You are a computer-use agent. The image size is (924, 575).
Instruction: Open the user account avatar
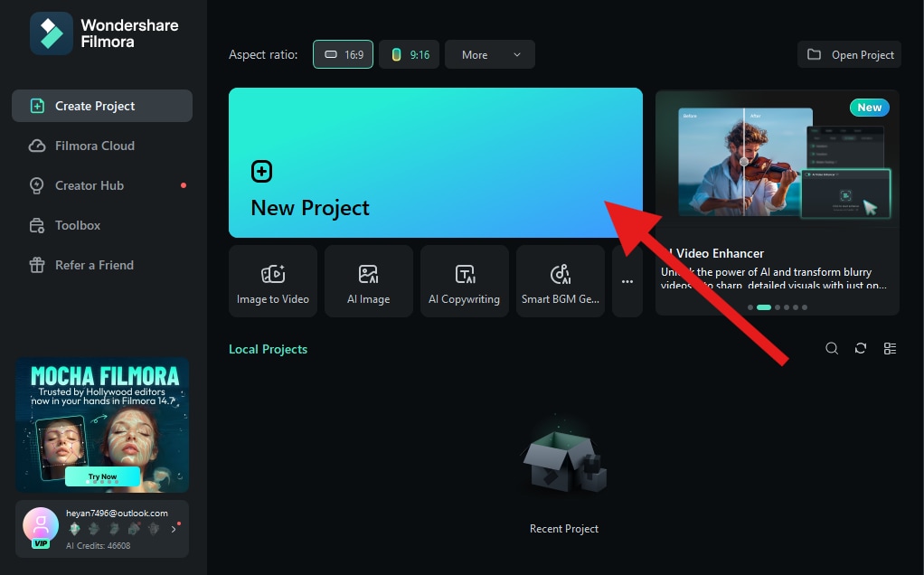41,525
